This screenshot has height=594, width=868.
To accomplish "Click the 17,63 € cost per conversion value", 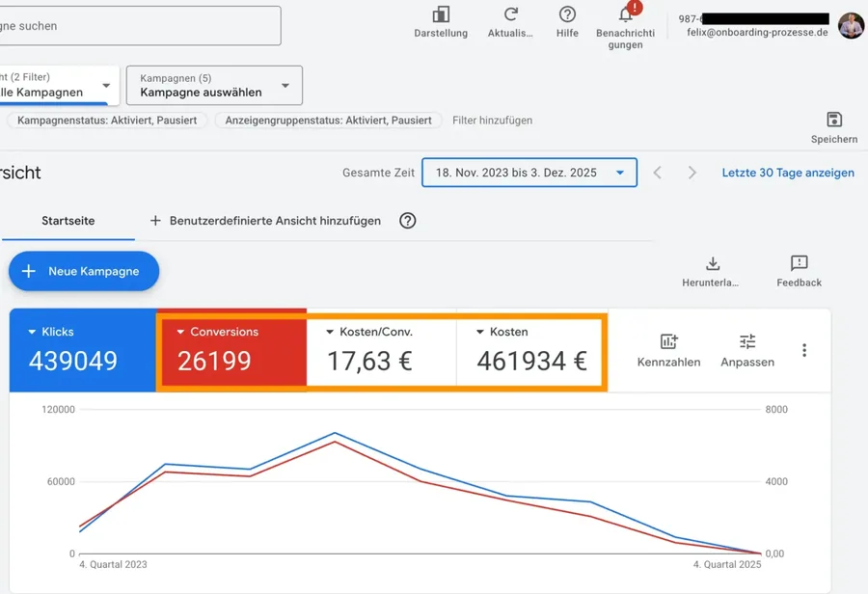I will [x=369, y=362].
